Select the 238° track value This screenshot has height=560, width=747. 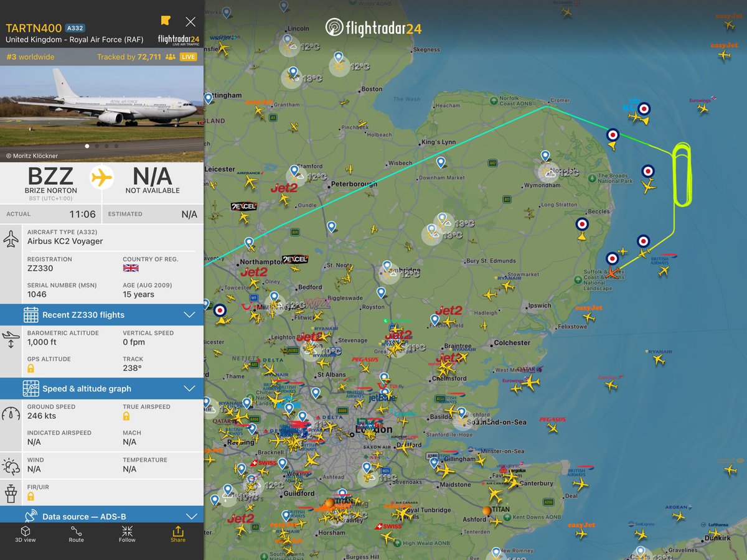point(132,368)
